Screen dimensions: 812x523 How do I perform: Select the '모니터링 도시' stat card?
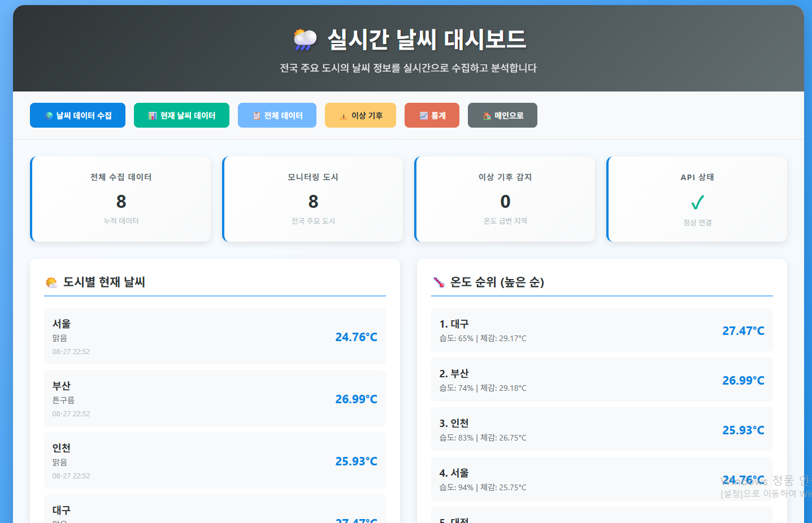(x=312, y=199)
